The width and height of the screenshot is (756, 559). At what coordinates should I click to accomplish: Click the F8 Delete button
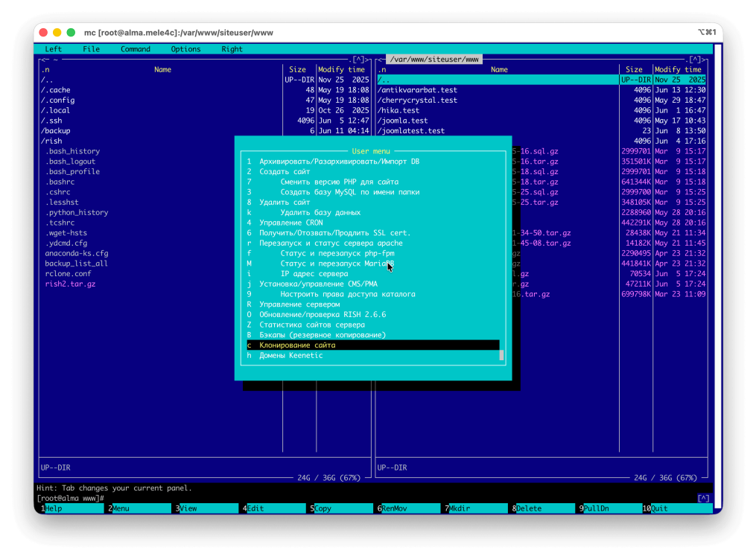click(x=544, y=508)
